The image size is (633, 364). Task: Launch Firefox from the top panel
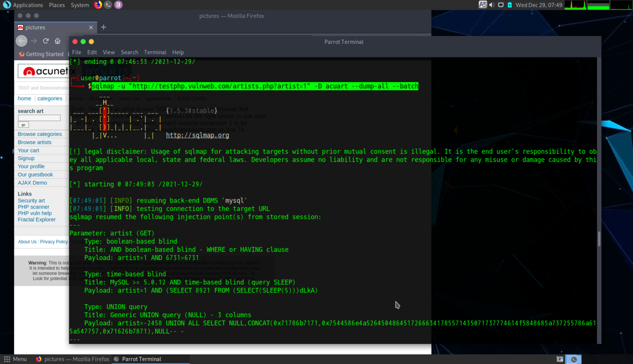pos(98,5)
